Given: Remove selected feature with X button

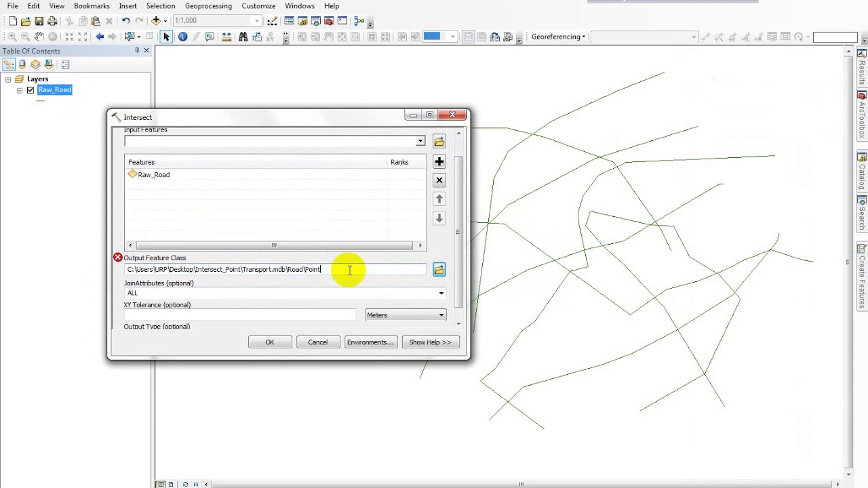Looking at the screenshot, I should pos(439,180).
